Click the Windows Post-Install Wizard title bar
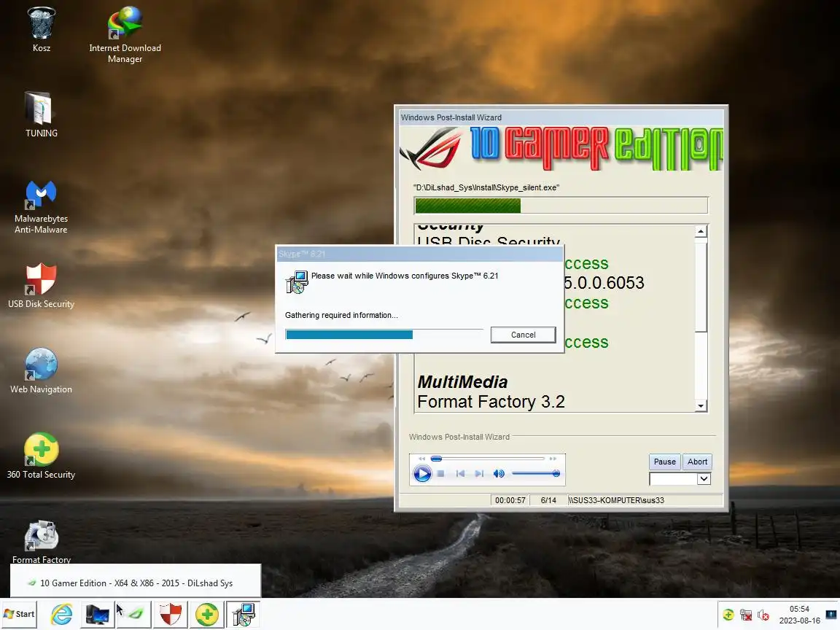Viewport: 840px width, 630px height. pyautogui.click(x=561, y=117)
